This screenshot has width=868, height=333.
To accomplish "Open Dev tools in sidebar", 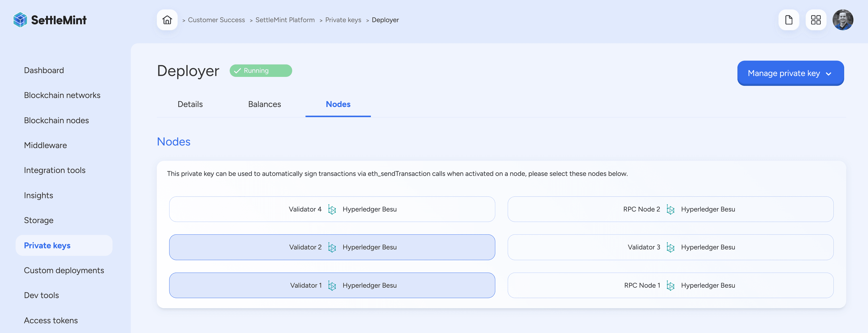I will click(x=41, y=295).
